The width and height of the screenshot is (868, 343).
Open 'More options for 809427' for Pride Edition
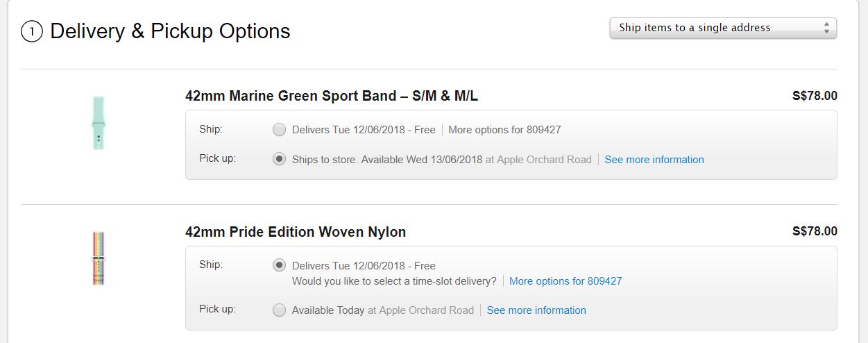click(565, 281)
